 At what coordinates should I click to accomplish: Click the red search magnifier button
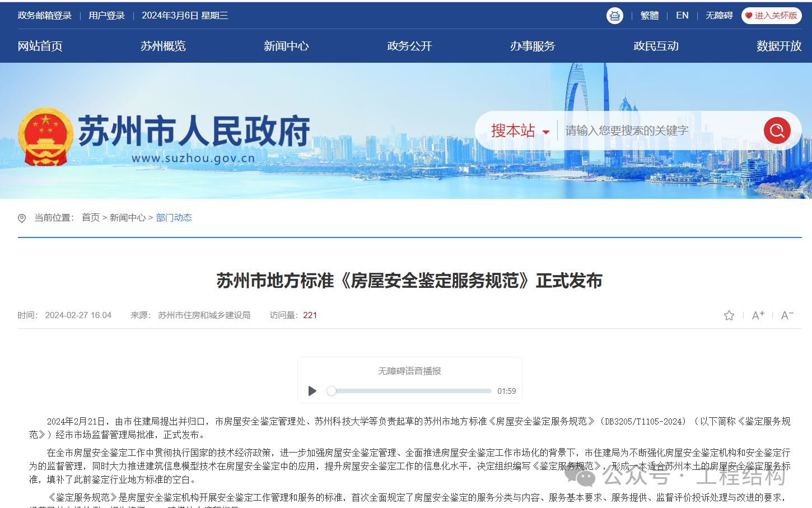(x=777, y=131)
